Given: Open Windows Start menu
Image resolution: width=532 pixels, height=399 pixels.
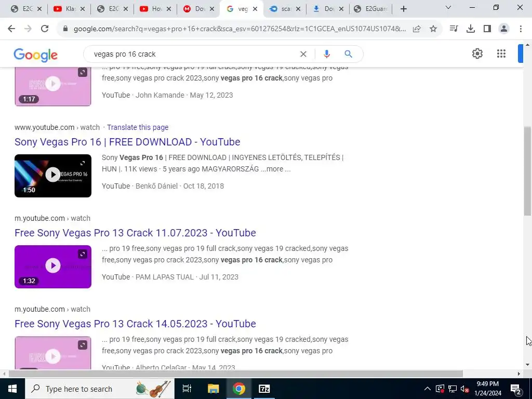Looking at the screenshot, I should (x=12, y=389).
